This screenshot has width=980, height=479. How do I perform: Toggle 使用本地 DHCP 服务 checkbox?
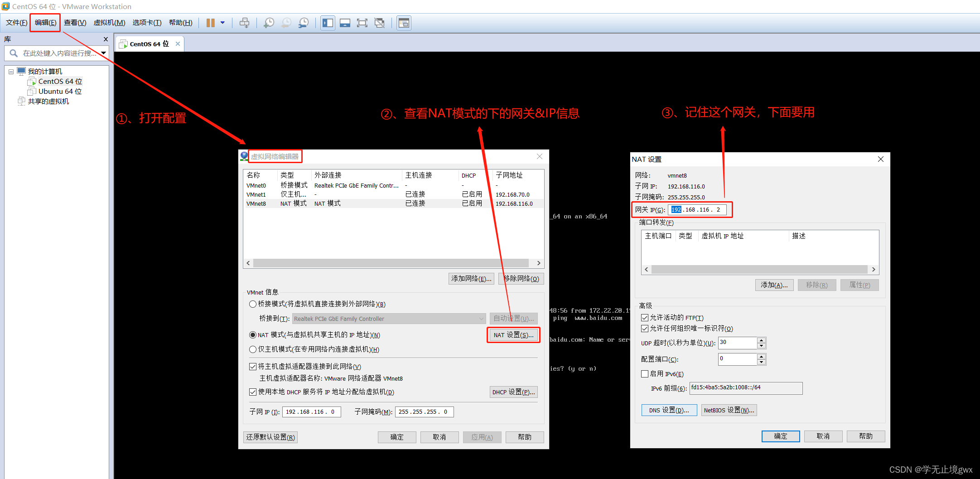(x=253, y=392)
